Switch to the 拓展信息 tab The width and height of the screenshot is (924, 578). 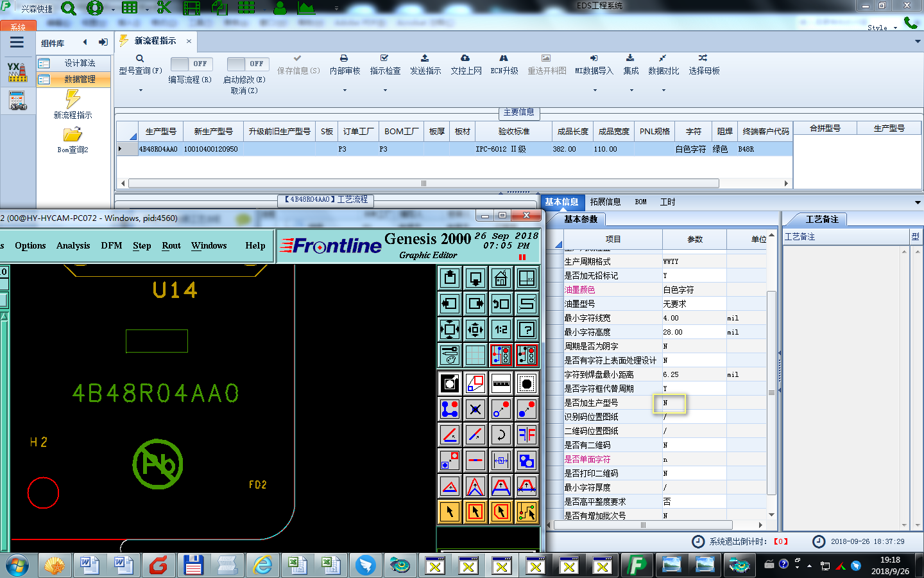(605, 202)
